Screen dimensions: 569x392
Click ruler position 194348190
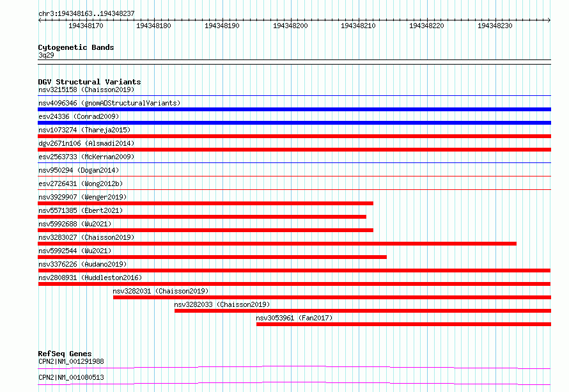tap(222, 26)
